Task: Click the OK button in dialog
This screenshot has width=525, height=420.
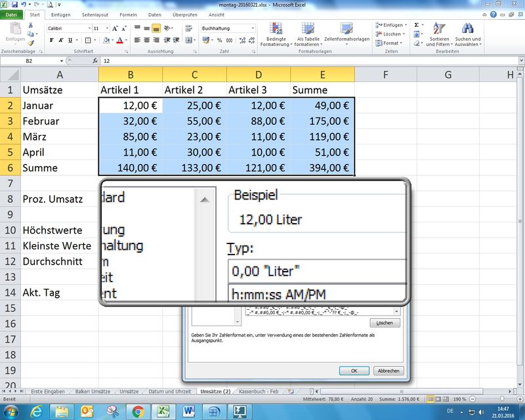Action: click(354, 371)
